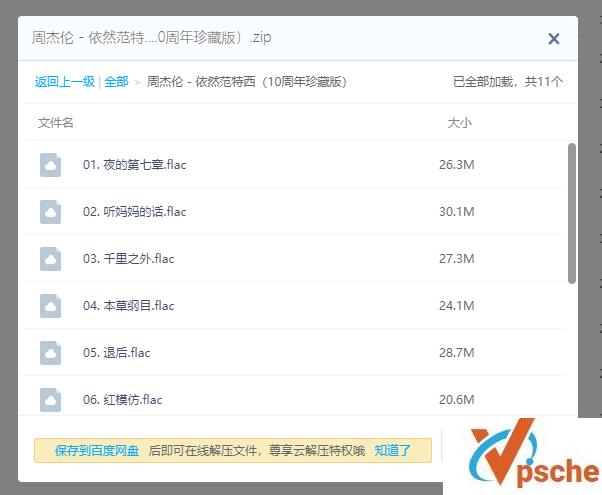The image size is (602, 495).
Task: Click the 24.1M size value
Action: (x=457, y=306)
